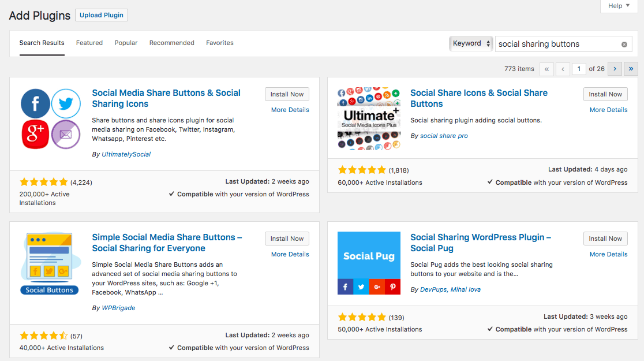Go to the next results page
This screenshot has width=644, height=361.
pyautogui.click(x=615, y=69)
